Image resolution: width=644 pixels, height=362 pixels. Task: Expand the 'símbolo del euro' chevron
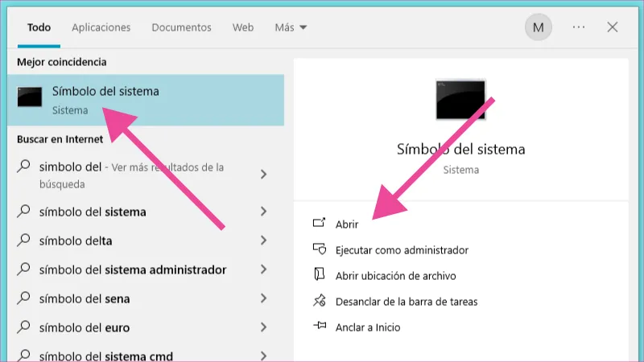point(264,327)
